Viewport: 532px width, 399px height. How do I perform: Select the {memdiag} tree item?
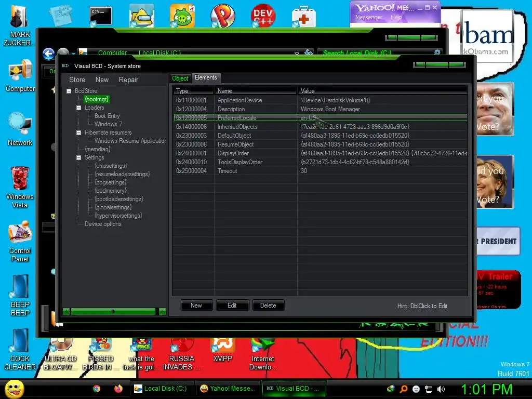click(x=97, y=149)
